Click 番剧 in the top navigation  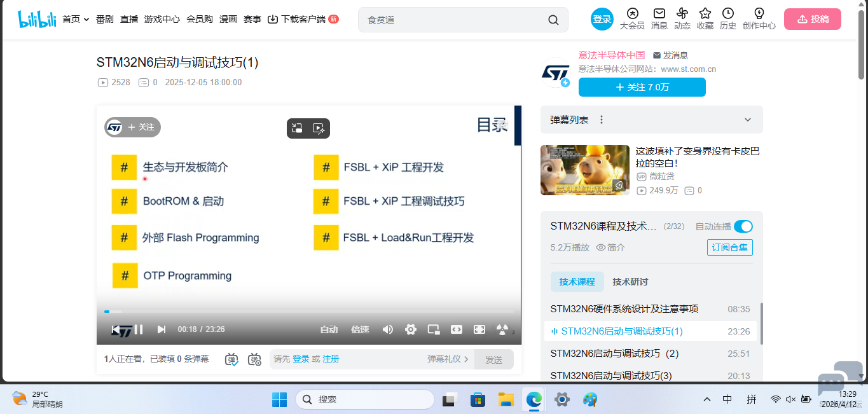tap(104, 19)
